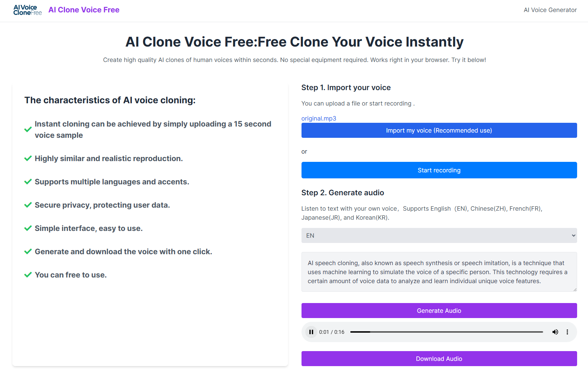Open the original.mp3 file link
The image size is (588, 371).
(x=318, y=118)
